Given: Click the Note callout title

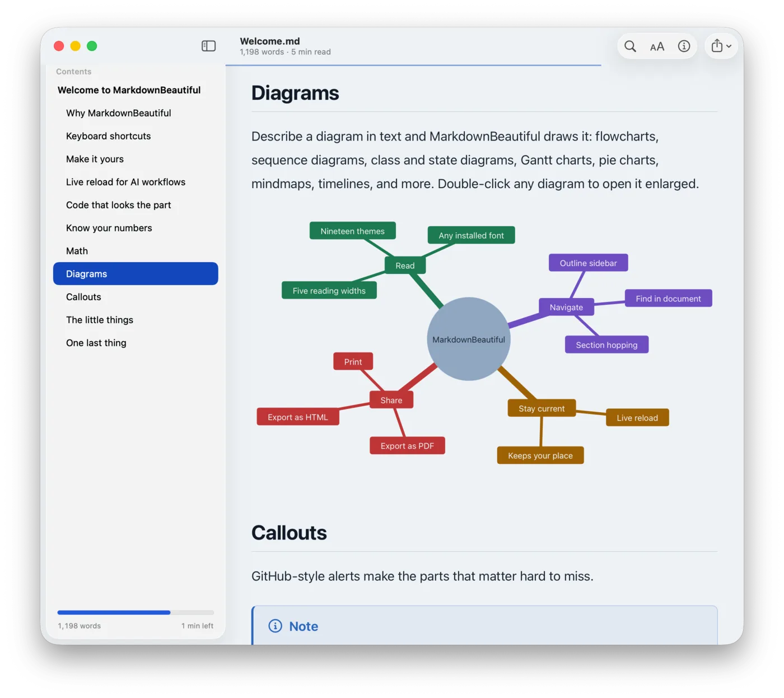Looking at the screenshot, I should tap(304, 626).
